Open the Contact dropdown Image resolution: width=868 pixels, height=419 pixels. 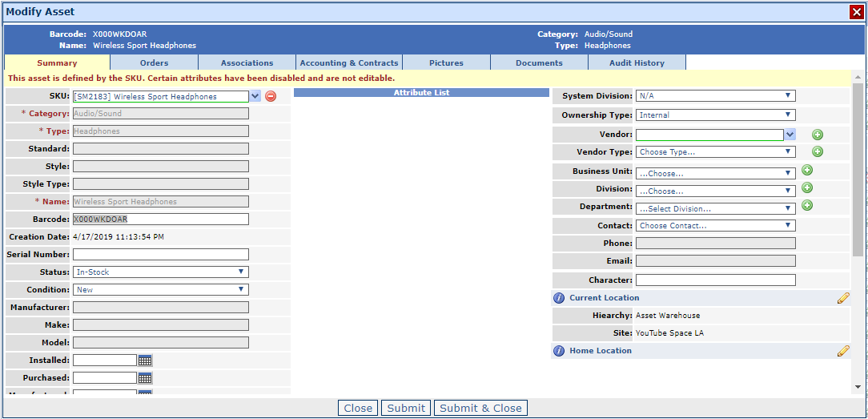[x=715, y=226]
